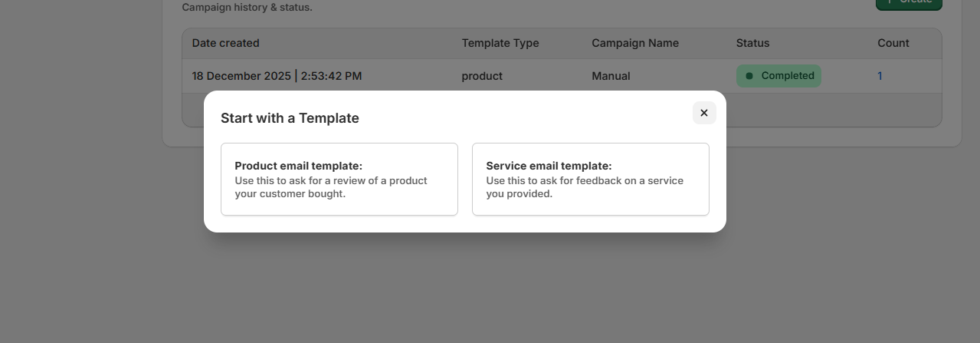Click the green dot in Completed badge

(749, 76)
